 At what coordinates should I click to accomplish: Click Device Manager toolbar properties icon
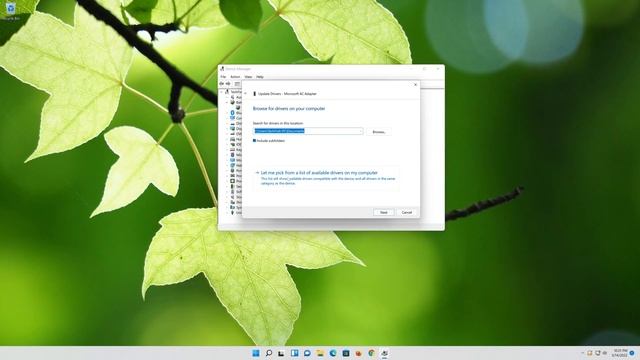[237, 84]
